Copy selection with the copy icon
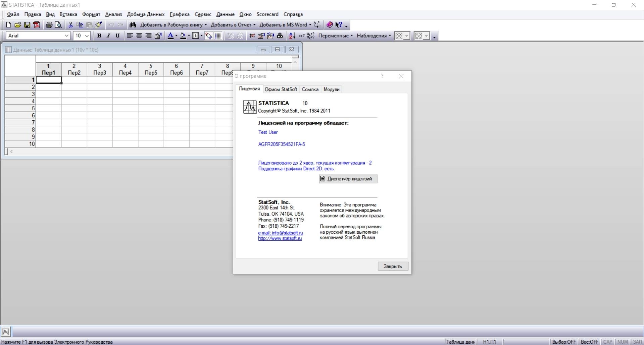644x345 pixels. [x=80, y=25]
